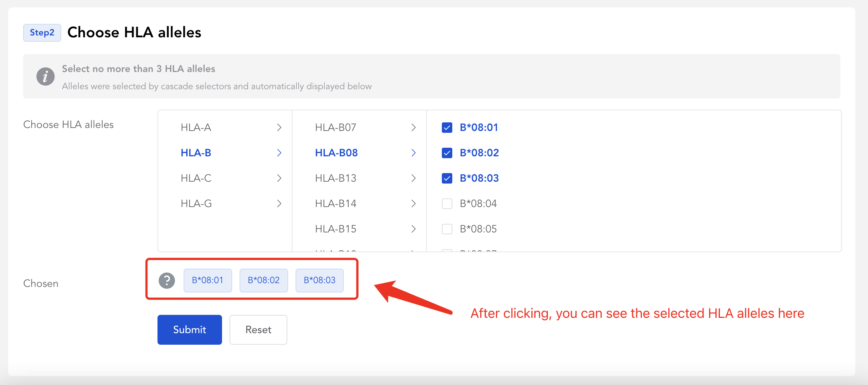Uncheck the B*08:01 allele checkbox
This screenshot has height=385, width=868.
click(x=447, y=128)
